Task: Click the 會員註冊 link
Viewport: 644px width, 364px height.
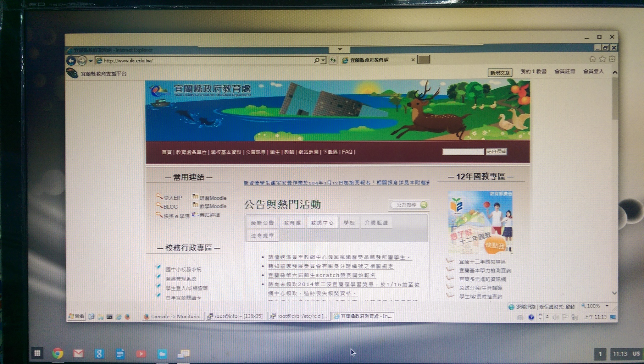Action: tap(565, 71)
